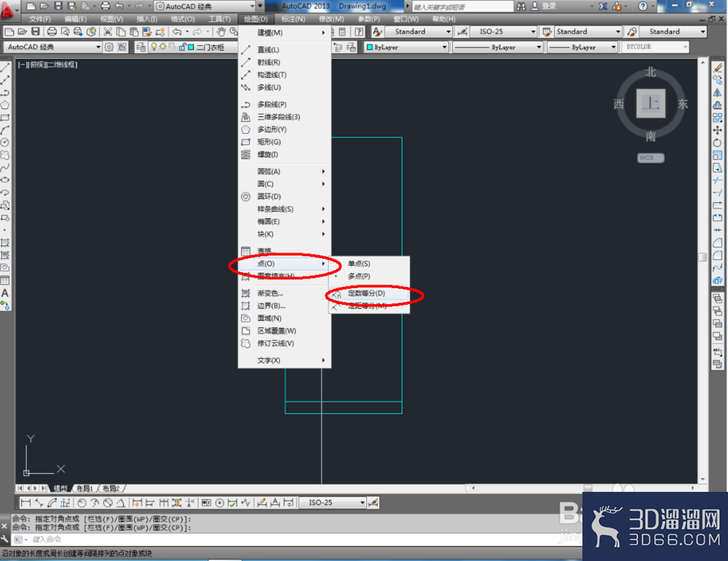This screenshot has height=561, width=728.
Task: Select the Circle tool in left Draw toolbar
Action: click(5, 143)
